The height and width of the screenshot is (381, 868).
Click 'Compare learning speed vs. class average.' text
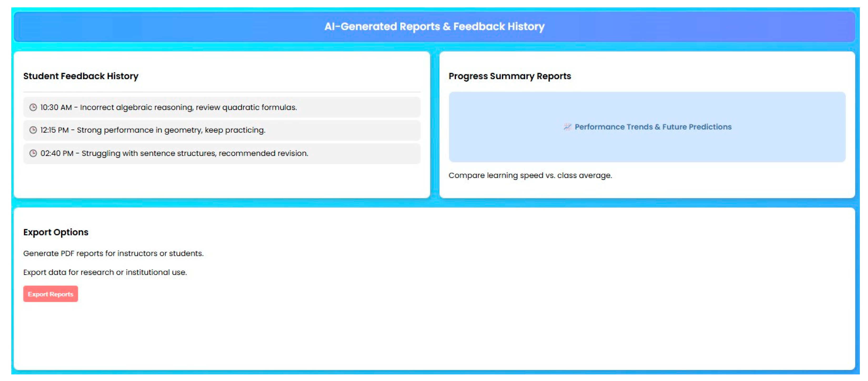click(530, 175)
